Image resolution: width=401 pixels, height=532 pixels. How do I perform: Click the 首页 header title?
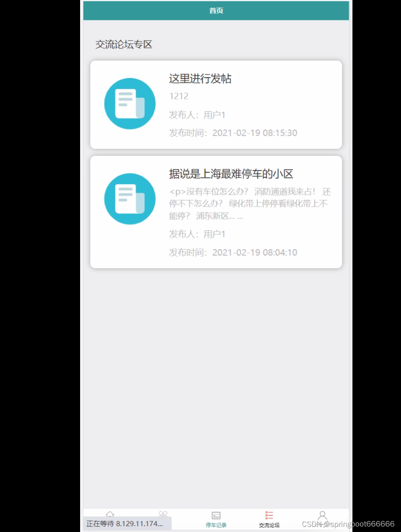pos(216,11)
